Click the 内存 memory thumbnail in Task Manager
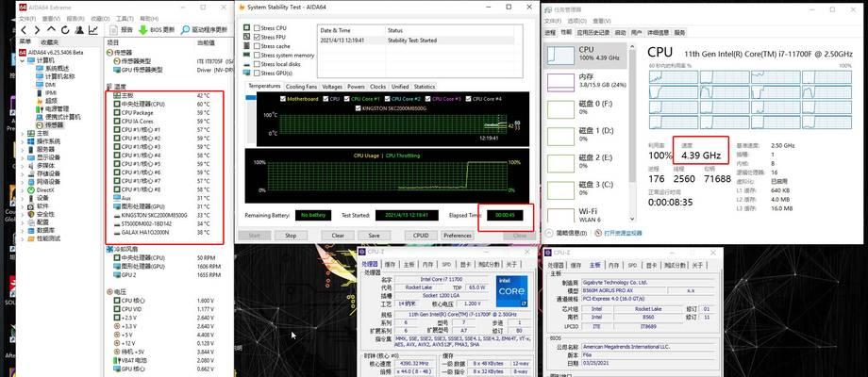Viewport: 868px width, 377px height. (560, 82)
